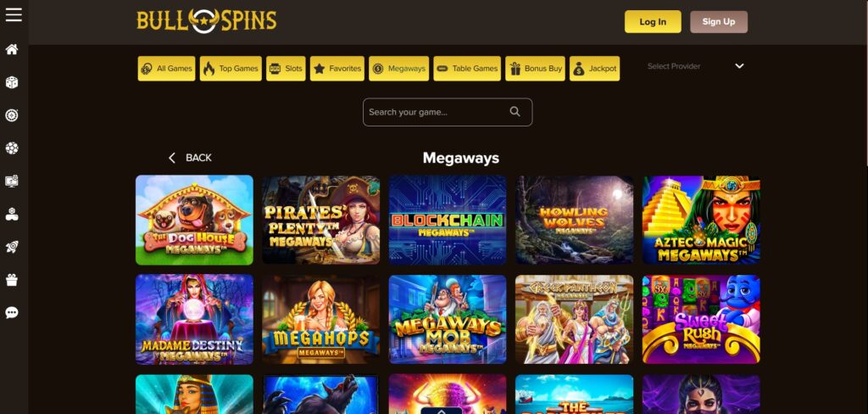Click the Select Provider chevron arrow
This screenshot has height=414, width=868.
click(739, 66)
